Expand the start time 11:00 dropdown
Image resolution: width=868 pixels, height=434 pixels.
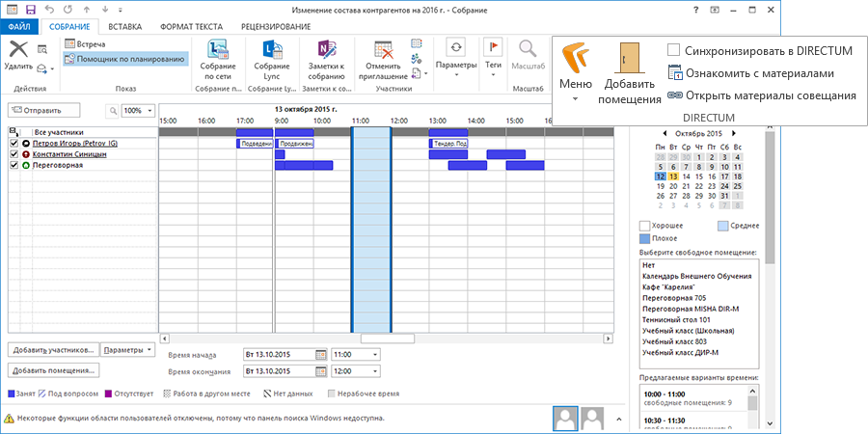pos(374,354)
